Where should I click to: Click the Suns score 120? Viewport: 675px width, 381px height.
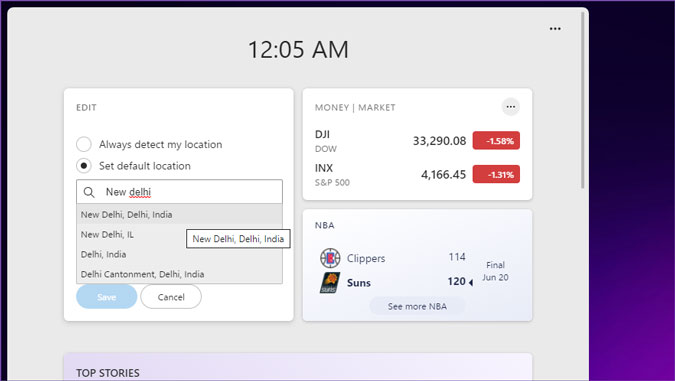pos(456,281)
